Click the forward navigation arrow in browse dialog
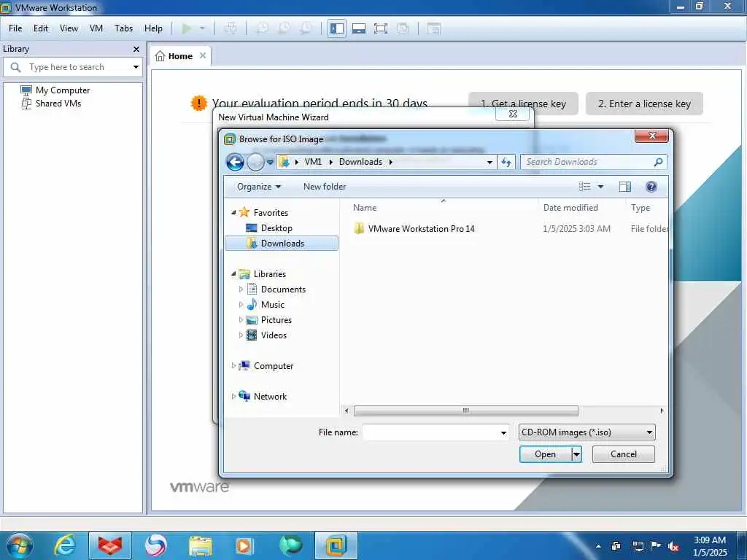Screen dimensions: 747x560 [255, 162]
